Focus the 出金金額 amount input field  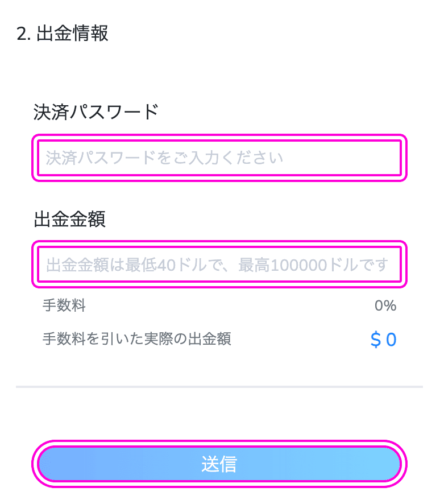pyautogui.click(x=219, y=264)
